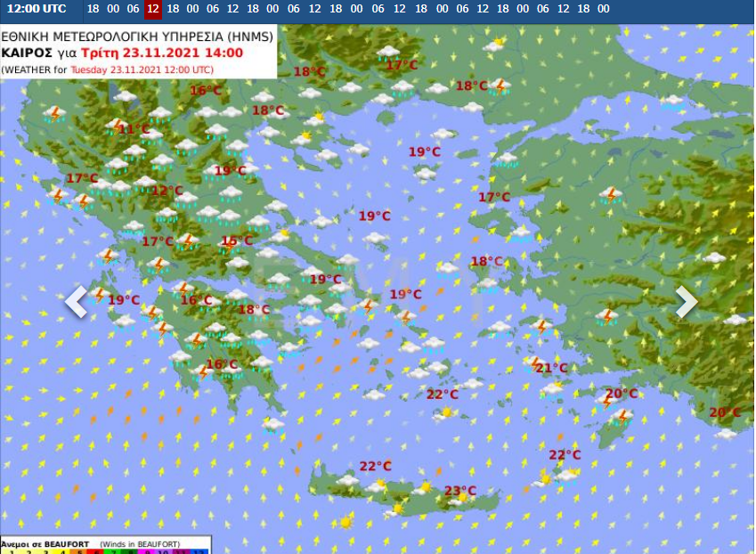This screenshot has height=554, width=756.
Task: Click the sun icon in sea south of Crete
Action: pos(345,522)
